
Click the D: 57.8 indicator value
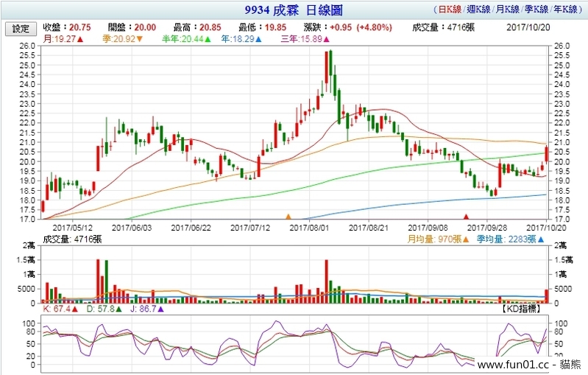(105, 309)
